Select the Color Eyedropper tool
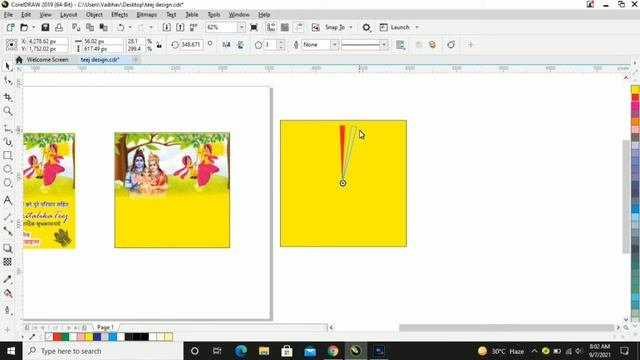The image size is (640, 360). pyautogui.click(x=7, y=279)
